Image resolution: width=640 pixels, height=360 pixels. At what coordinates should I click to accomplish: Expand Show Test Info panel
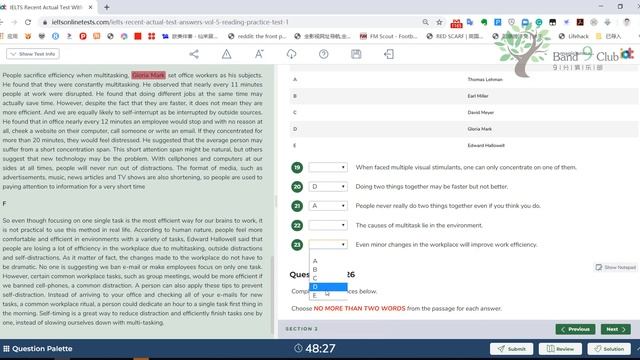click(33, 54)
